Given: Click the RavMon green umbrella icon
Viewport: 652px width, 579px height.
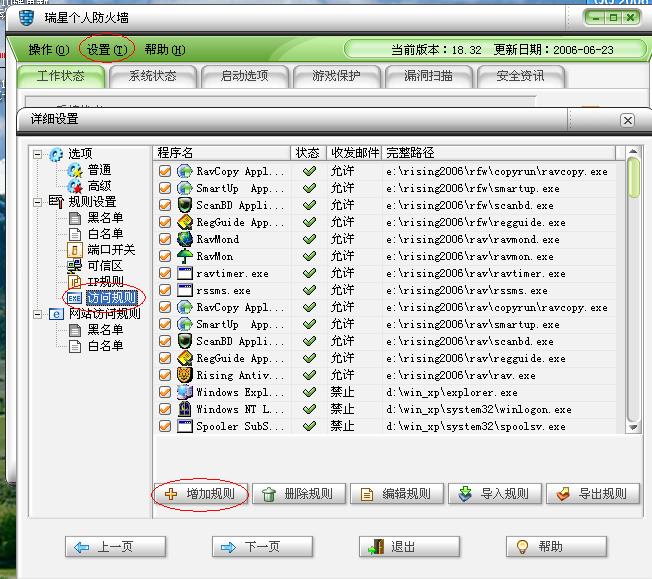Looking at the screenshot, I should click(185, 256).
